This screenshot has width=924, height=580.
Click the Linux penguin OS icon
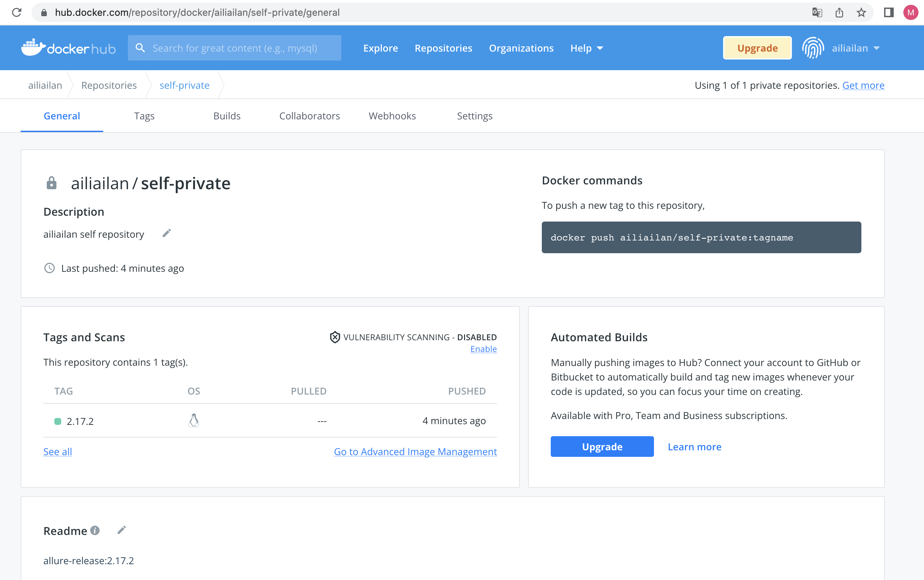pyautogui.click(x=194, y=420)
